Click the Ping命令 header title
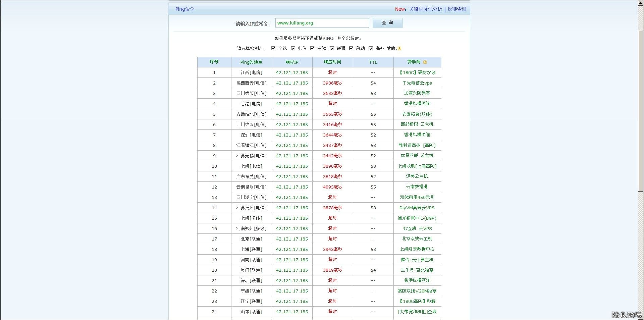This screenshot has height=320, width=644. click(184, 9)
